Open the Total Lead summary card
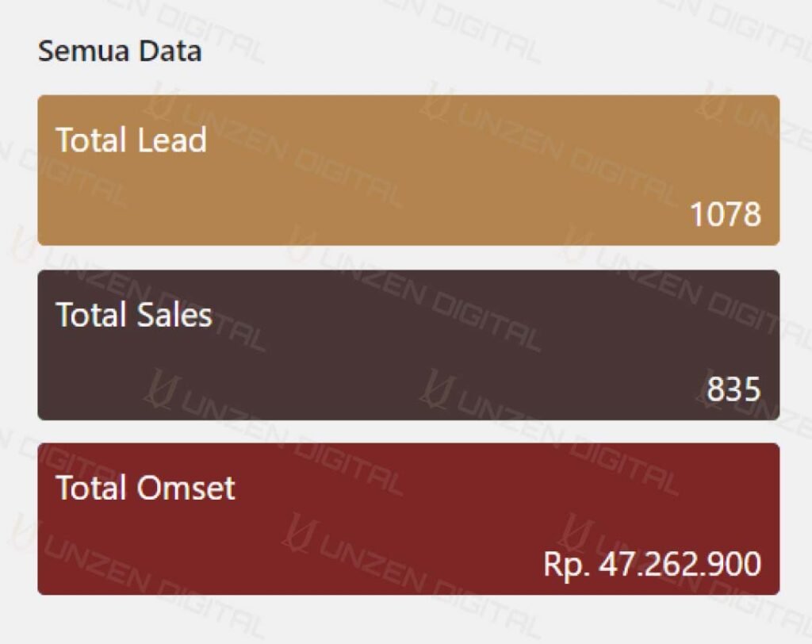This screenshot has height=644, width=812. coord(408,170)
